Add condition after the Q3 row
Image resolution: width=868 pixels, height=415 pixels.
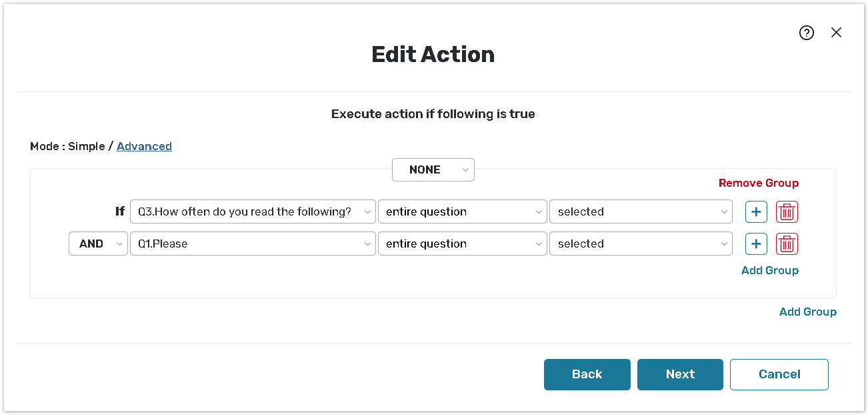756,212
